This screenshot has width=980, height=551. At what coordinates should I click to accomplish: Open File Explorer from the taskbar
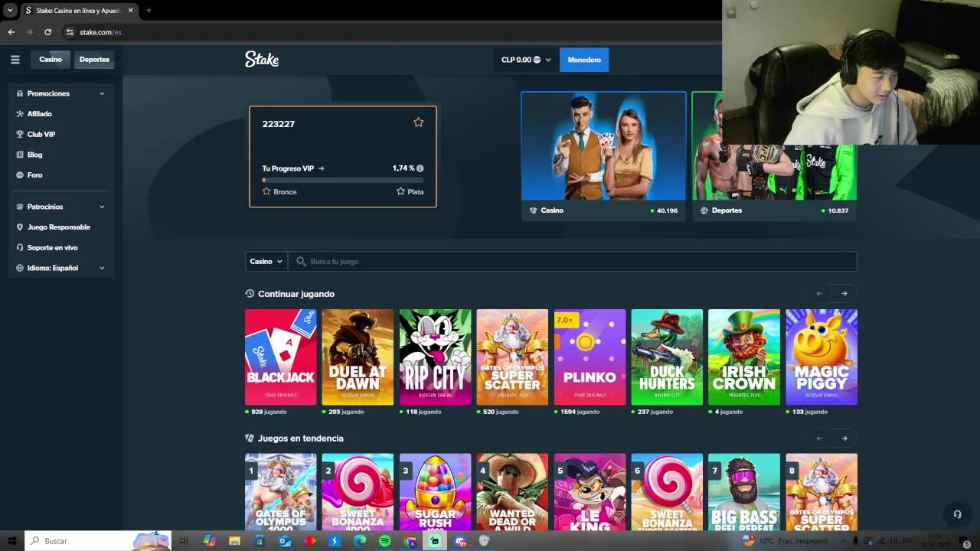coord(234,541)
